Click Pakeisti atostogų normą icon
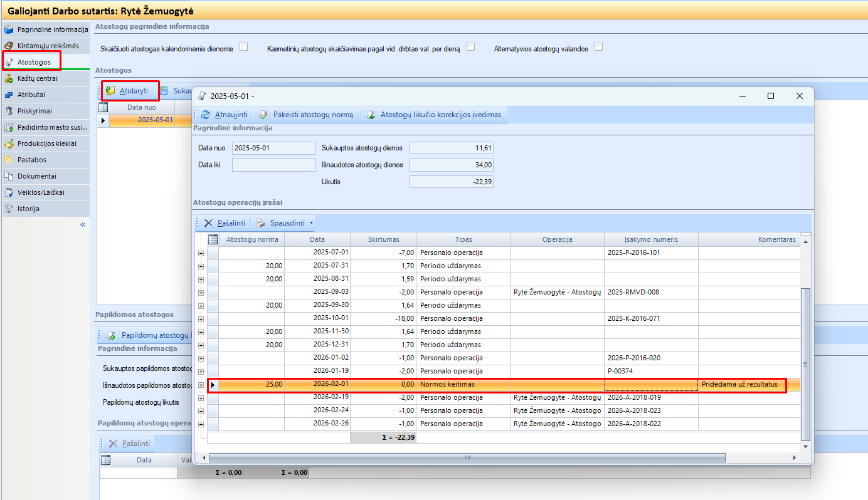This screenshot has width=868, height=500. pos(263,115)
